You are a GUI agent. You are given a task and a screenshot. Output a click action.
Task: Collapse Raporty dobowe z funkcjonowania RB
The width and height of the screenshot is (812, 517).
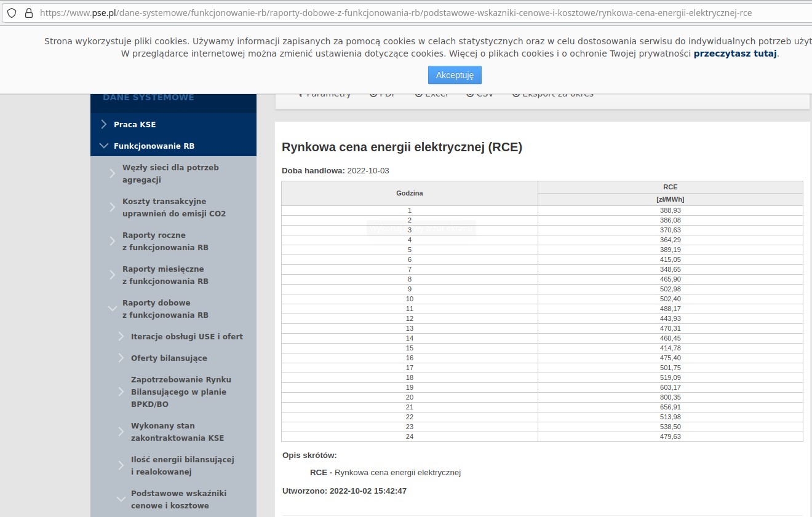[113, 309]
